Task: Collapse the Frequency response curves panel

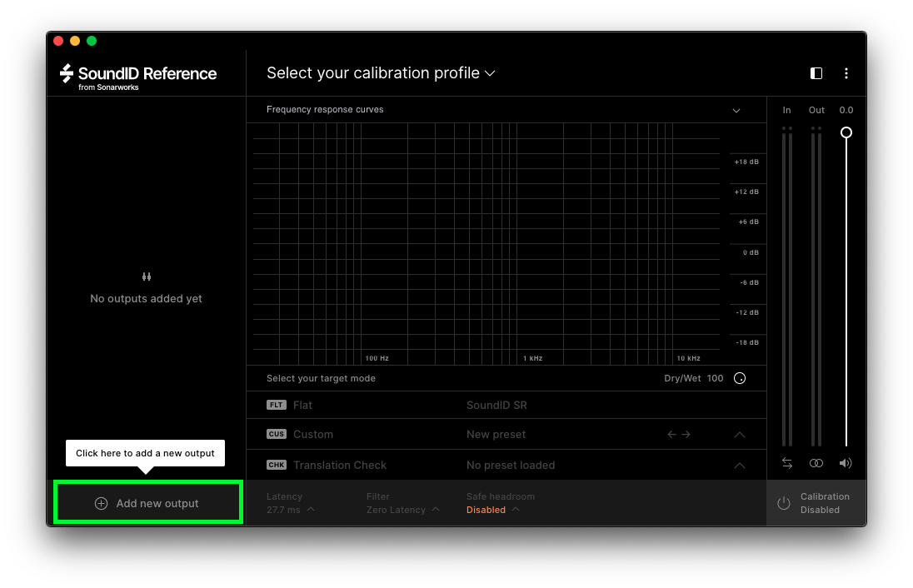Action: [x=736, y=110]
